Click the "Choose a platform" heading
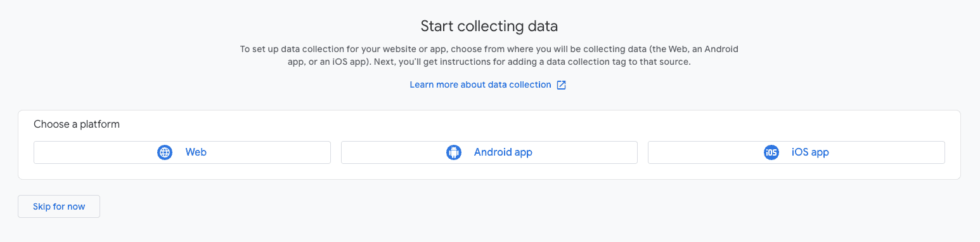The image size is (980, 242). coord(77,124)
